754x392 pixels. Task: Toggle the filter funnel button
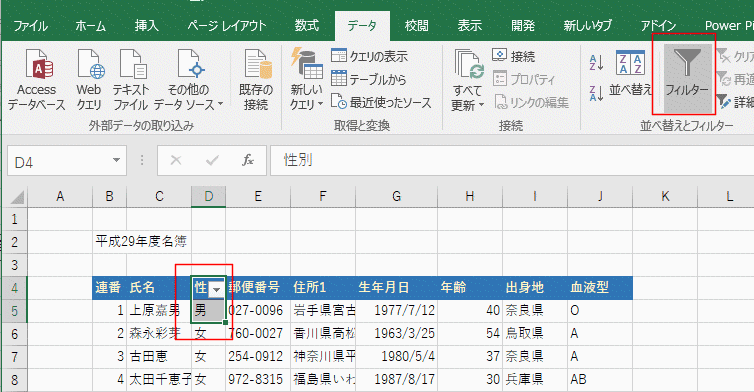[x=687, y=78]
